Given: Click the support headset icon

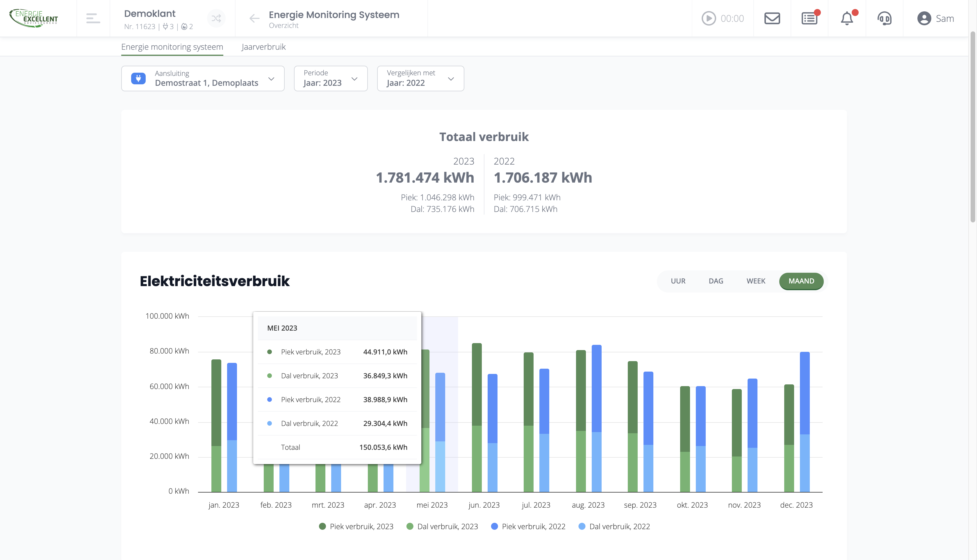Looking at the screenshot, I should [x=884, y=18].
